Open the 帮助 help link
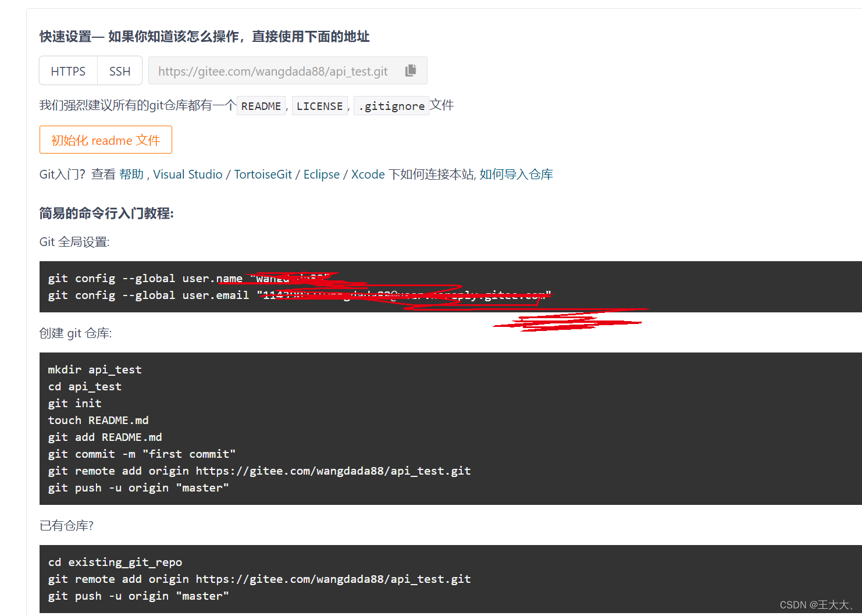 (131, 175)
